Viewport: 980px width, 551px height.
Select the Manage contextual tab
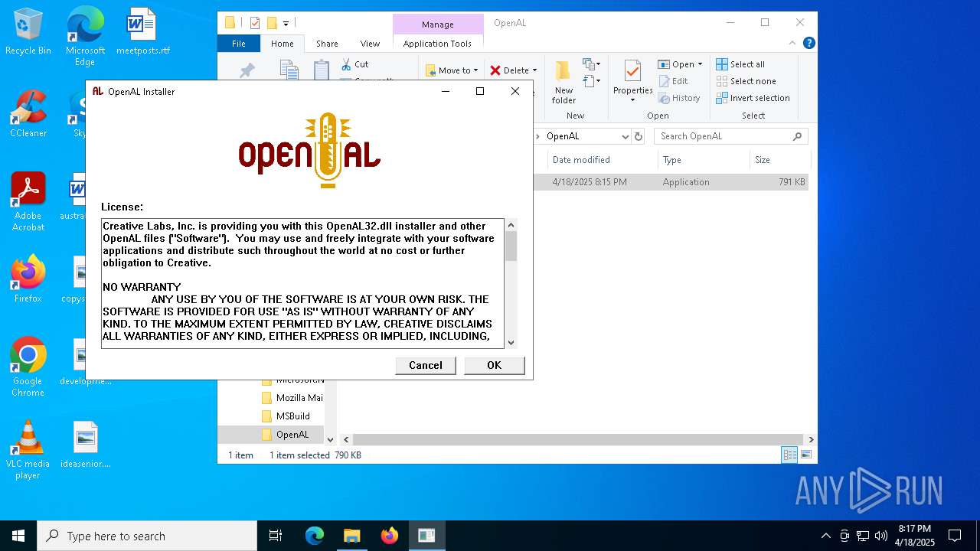point(438,24)
